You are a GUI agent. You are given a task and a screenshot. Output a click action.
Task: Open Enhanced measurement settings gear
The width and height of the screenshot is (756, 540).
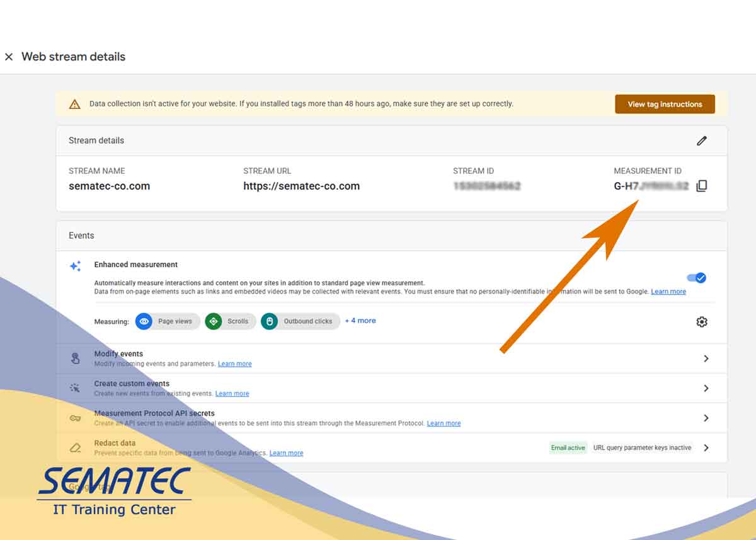pyautogui.click(x=702, y=322)
